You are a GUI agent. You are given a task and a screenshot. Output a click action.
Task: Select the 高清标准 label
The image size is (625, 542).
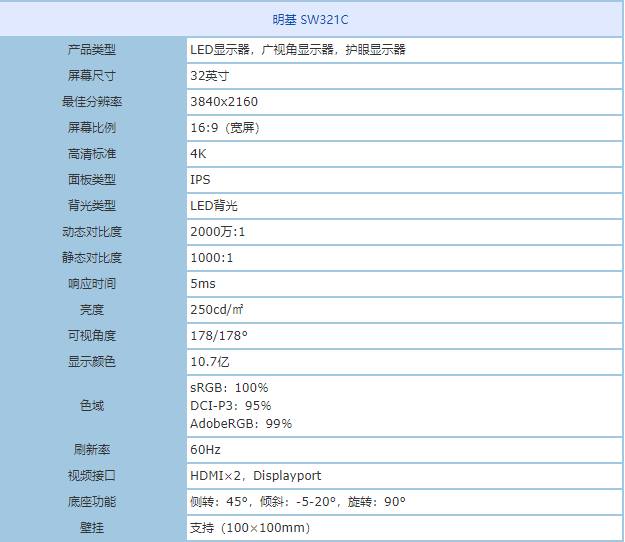pyautogui.click(x=92, y=154)
